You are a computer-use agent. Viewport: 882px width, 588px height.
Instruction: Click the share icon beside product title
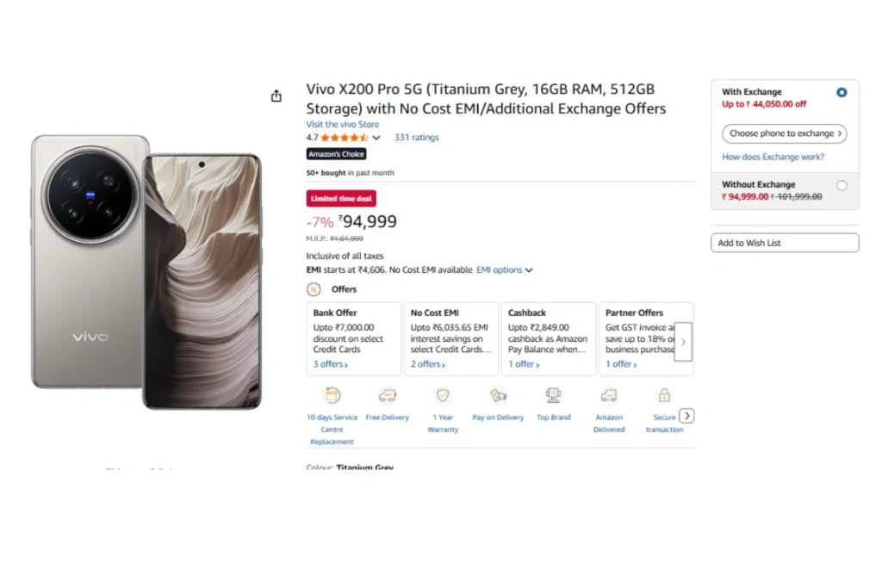click(x=276, y=96)
